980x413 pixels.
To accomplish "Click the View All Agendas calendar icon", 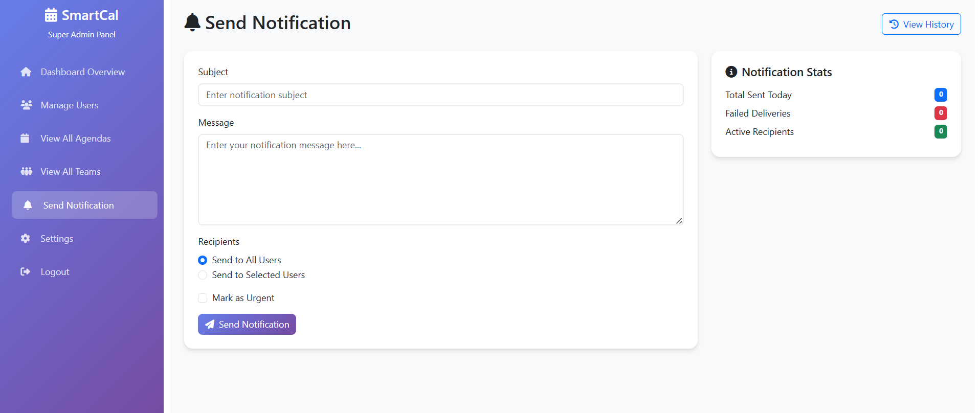I will [x=25, y=138].
